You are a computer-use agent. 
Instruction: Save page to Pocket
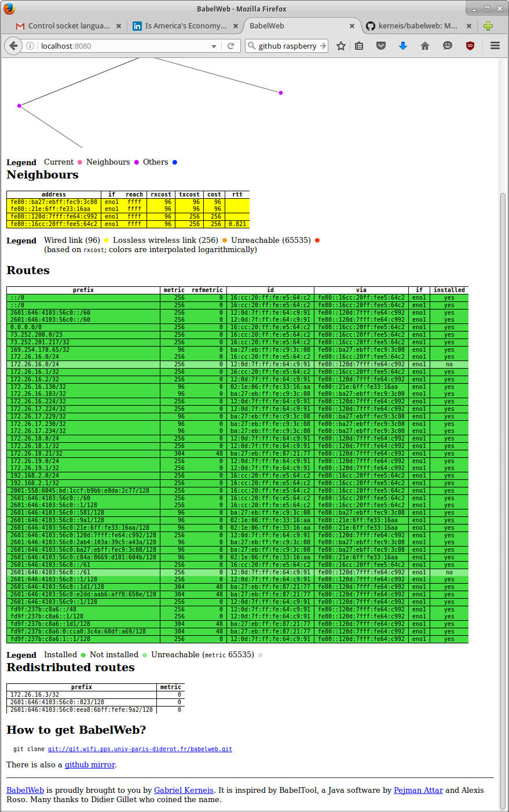click(381, 46)
